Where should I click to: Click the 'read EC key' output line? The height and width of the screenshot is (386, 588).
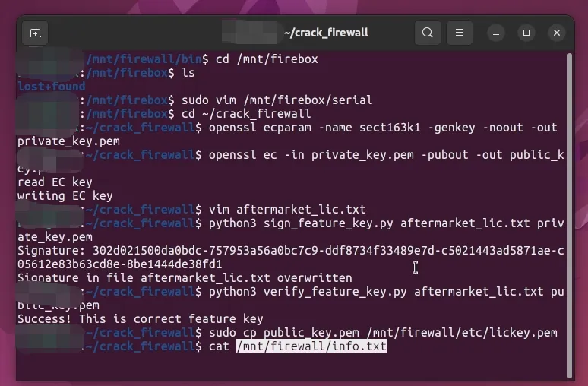pos(55,182)
